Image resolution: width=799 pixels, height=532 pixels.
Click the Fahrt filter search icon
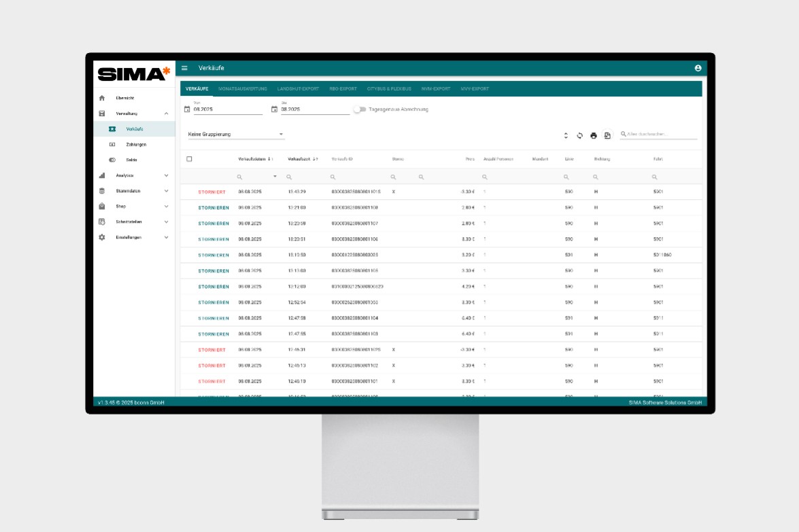click(654, 177)
